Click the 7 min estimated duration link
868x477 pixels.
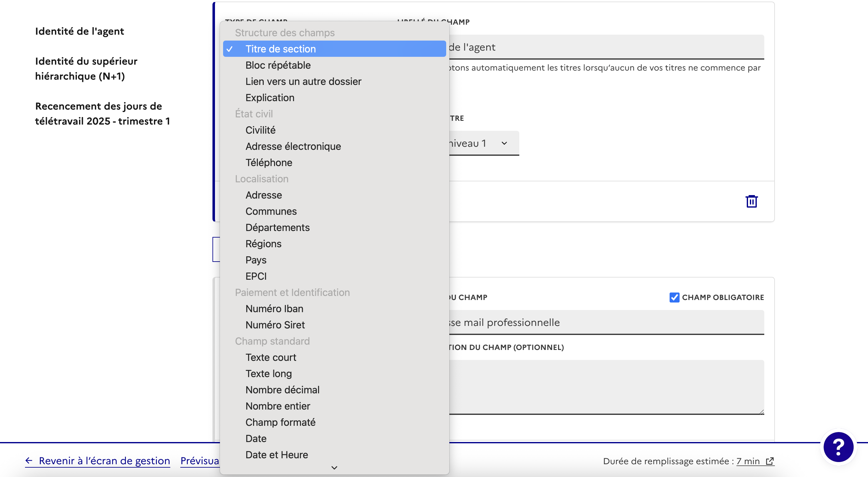point(748,461)
